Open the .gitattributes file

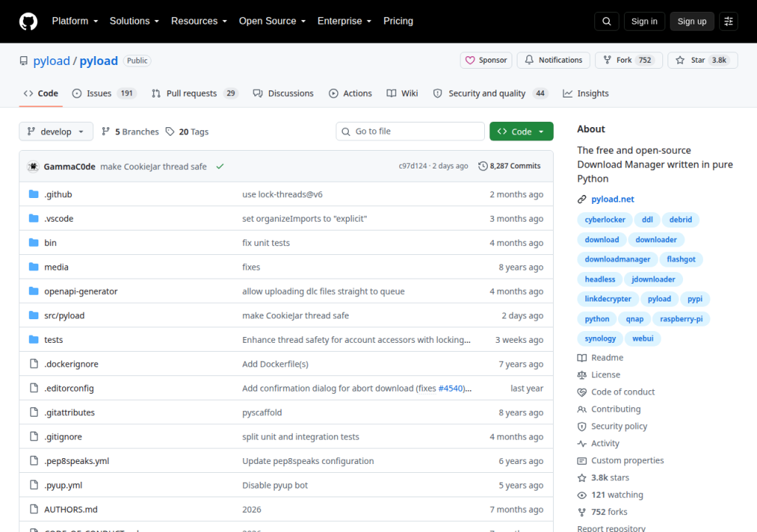[69, 412]
